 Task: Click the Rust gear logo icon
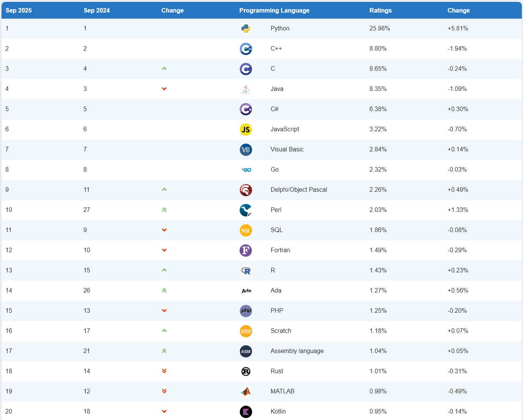point(246,371)
